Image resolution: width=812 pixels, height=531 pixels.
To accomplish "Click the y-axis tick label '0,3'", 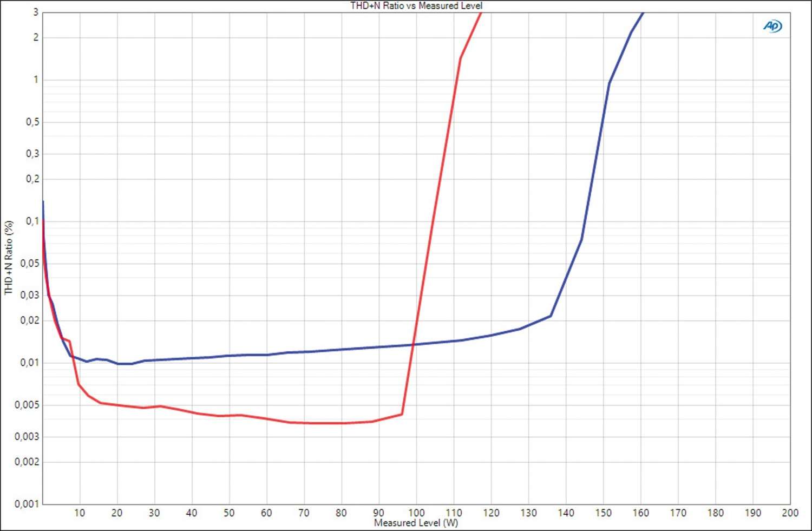I will tap(32, 154).
